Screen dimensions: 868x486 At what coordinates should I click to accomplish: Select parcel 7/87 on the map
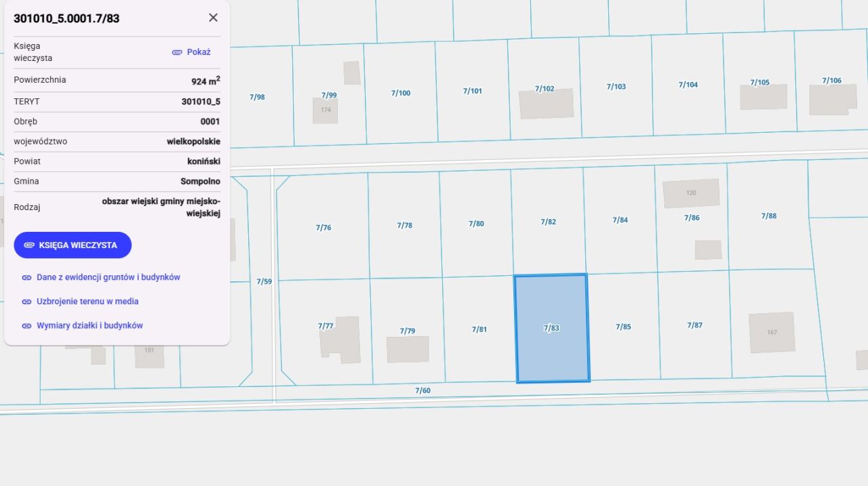(x=694, y=325)
